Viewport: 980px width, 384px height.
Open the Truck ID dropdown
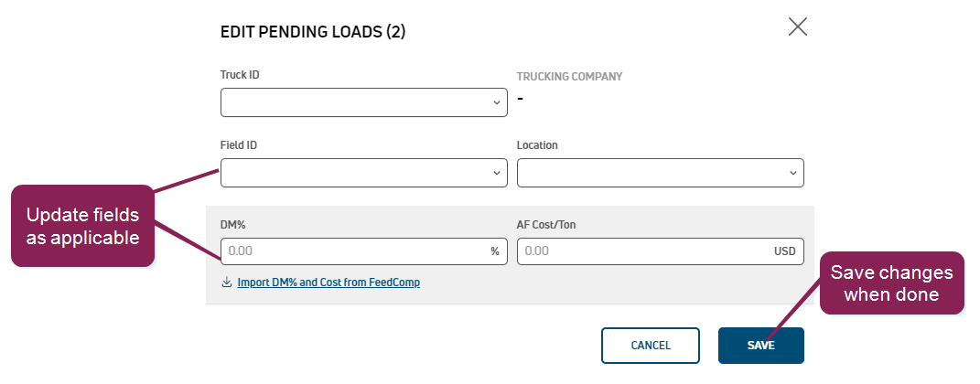click(x=363, y=102)
